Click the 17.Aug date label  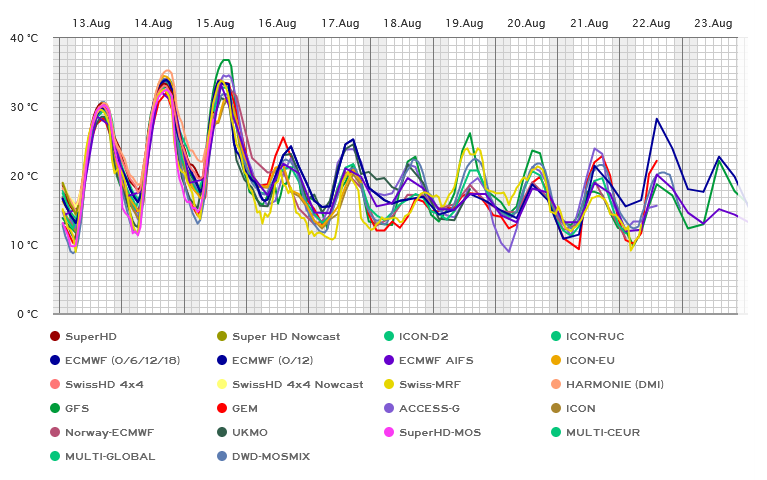click(x=340, y=23)
